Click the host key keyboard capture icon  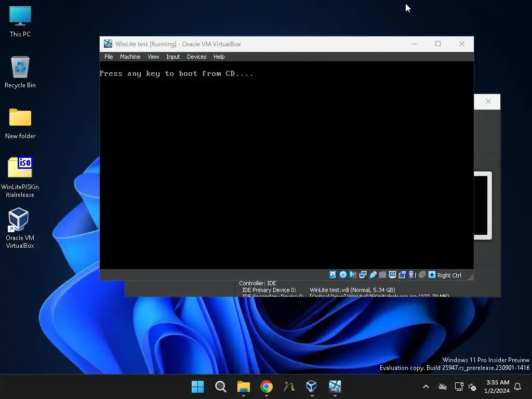coord(432,275)
